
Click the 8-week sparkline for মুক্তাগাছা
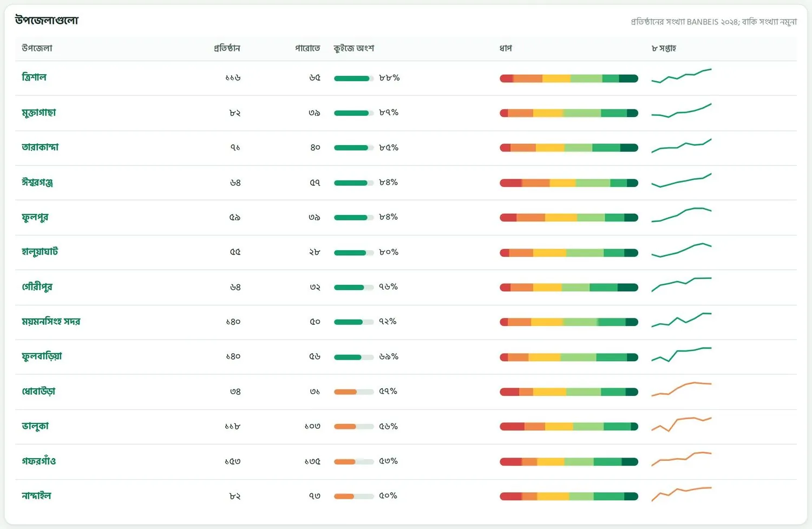682,110
